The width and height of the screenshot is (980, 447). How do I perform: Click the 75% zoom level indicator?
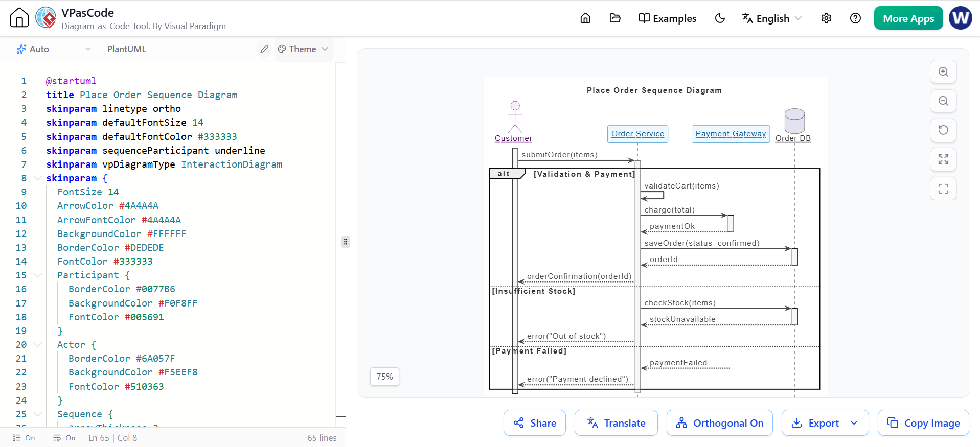(384, 377)
